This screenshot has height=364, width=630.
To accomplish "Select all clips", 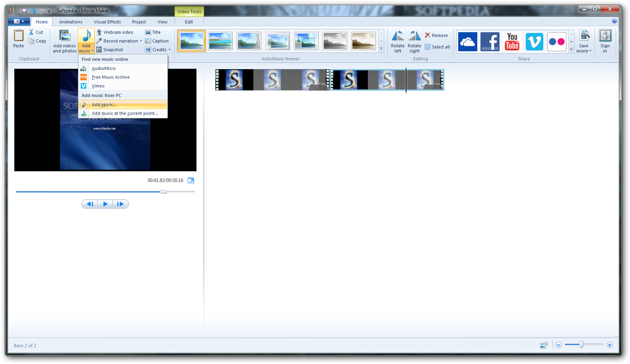I will tap(437, 47).
